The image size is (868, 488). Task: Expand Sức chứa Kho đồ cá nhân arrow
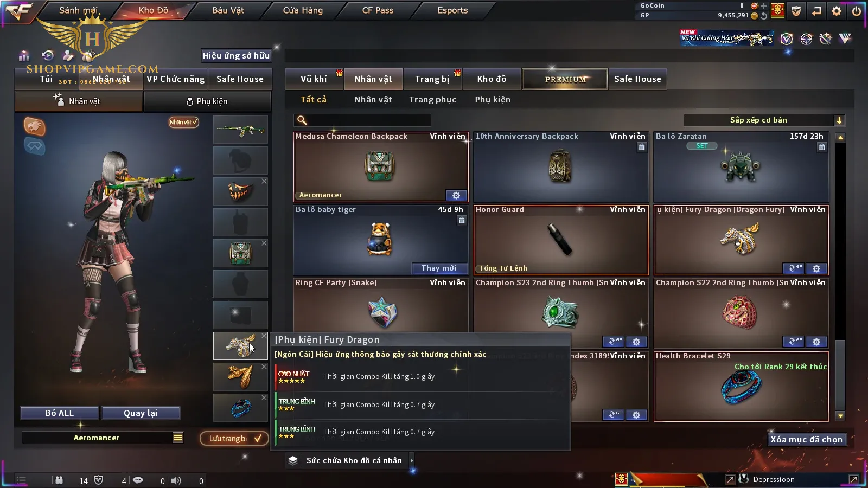click(x=412, y=460)
